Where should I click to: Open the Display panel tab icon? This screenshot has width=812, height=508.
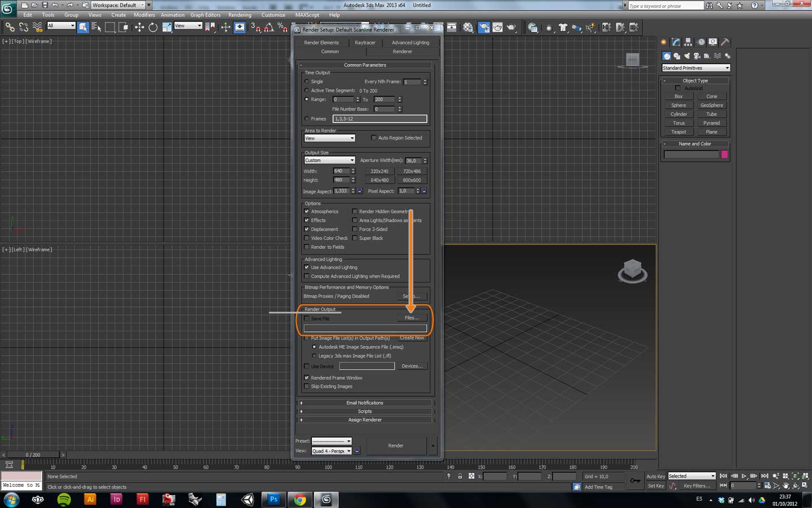713,42
